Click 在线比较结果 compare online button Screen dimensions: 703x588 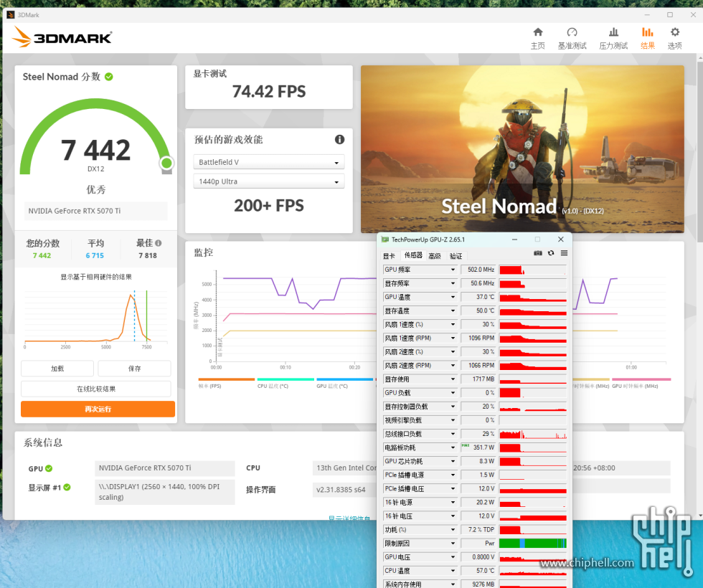(x=96, y=389)
